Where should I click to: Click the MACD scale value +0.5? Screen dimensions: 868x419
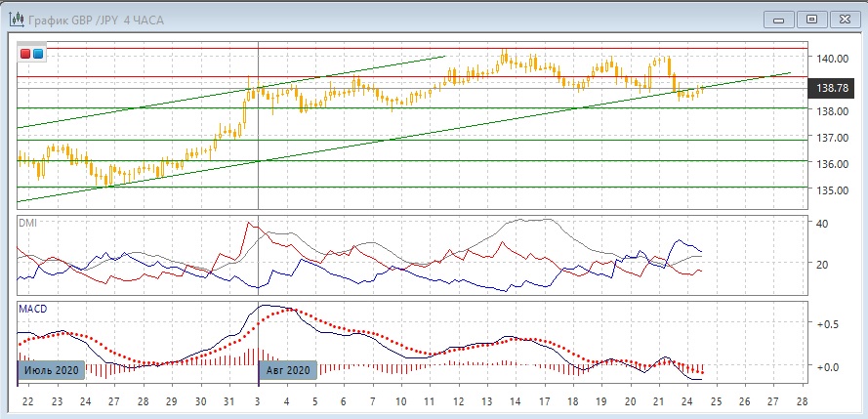(828, 323)
